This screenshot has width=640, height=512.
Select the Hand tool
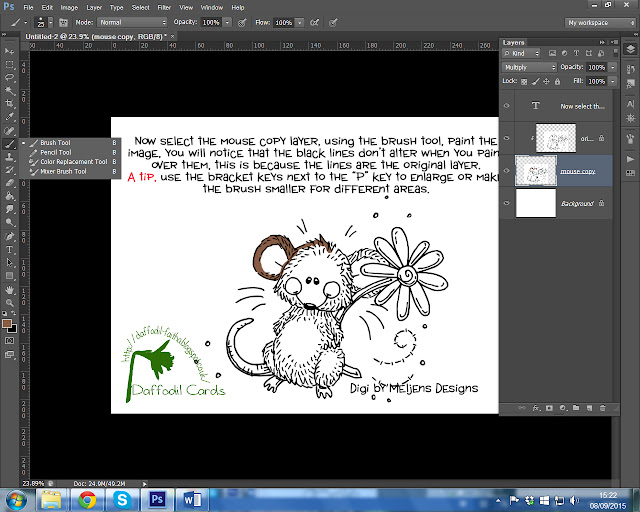9,290
